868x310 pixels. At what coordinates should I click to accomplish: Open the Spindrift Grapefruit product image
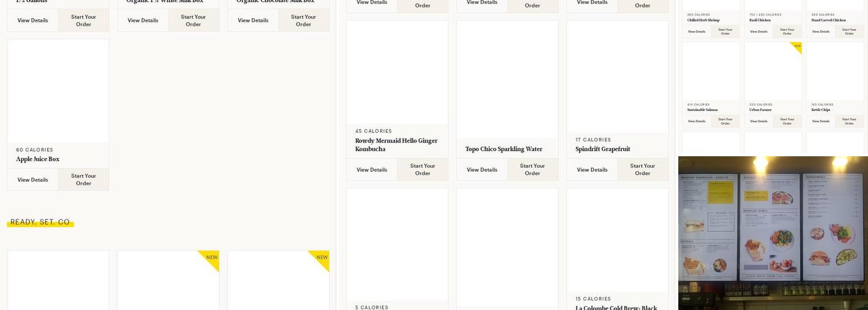[x=618, y=76]
